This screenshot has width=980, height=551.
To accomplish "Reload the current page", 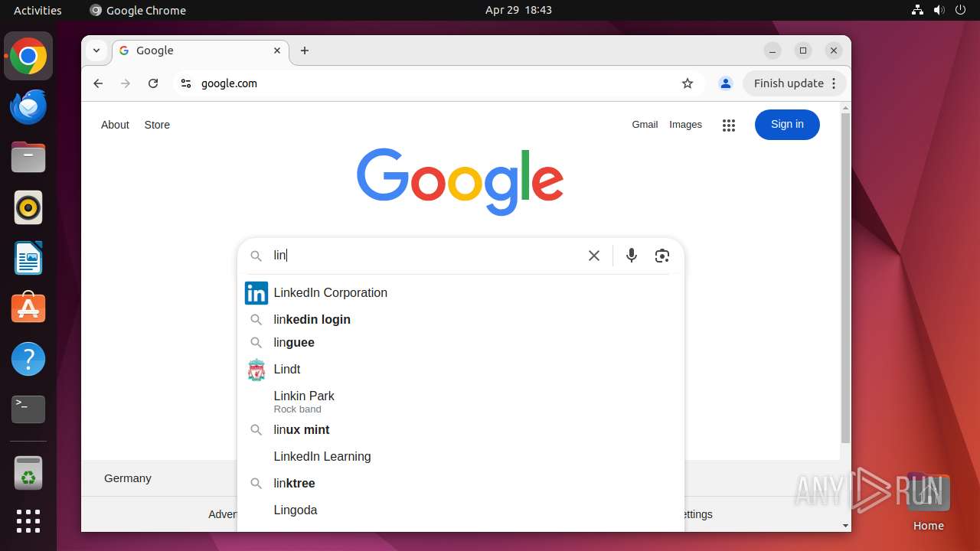I will pyautogui.click(x=153, y=83).
